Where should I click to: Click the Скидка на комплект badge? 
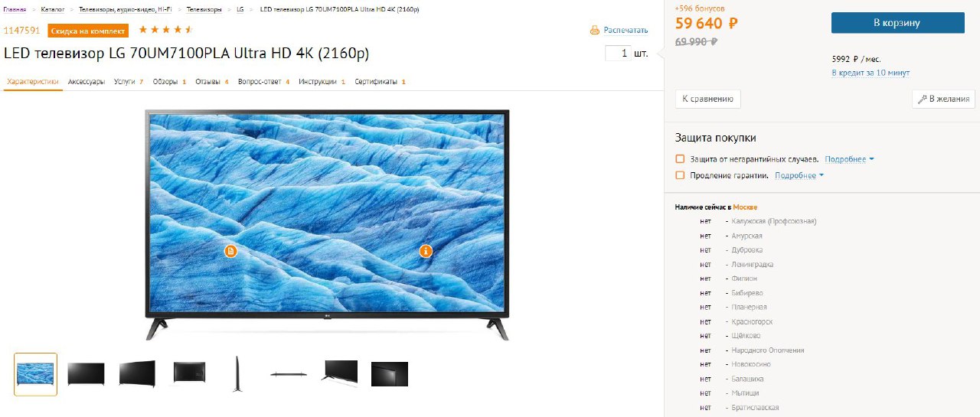pyautogui.click(x=88, y=31)
